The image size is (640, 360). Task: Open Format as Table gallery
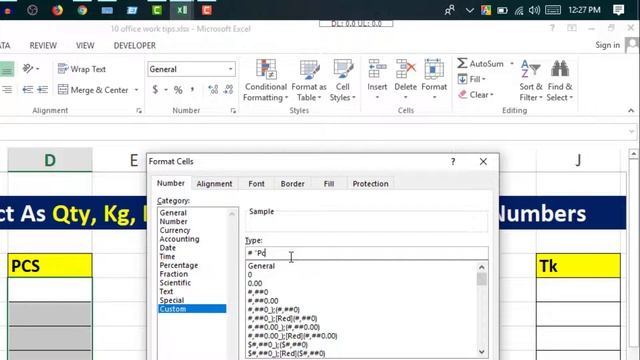coord(309,80)
